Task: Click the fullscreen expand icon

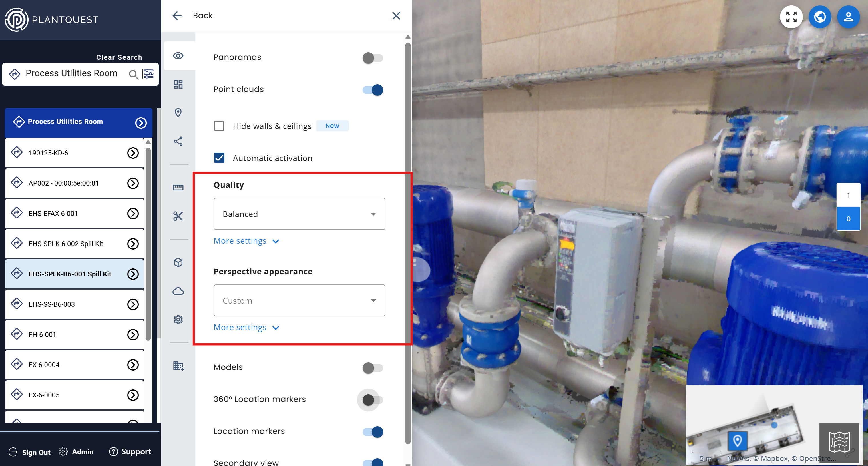Action: point(791,17)
